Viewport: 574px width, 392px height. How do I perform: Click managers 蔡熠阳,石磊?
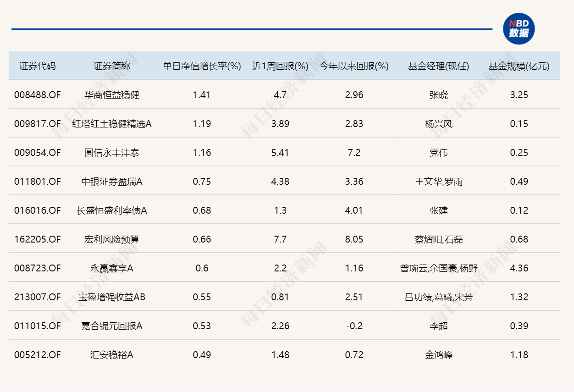(437, 239)
